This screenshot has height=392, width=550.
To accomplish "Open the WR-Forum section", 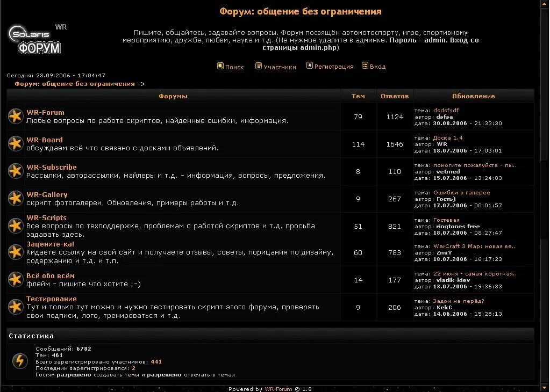I will [x=46, y=112].
